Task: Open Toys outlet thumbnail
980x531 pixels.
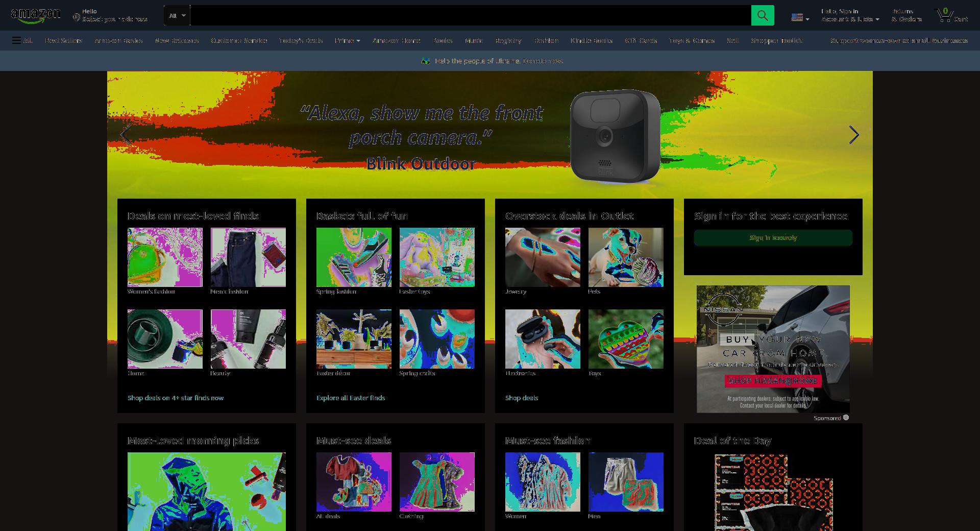Action: 626,339
